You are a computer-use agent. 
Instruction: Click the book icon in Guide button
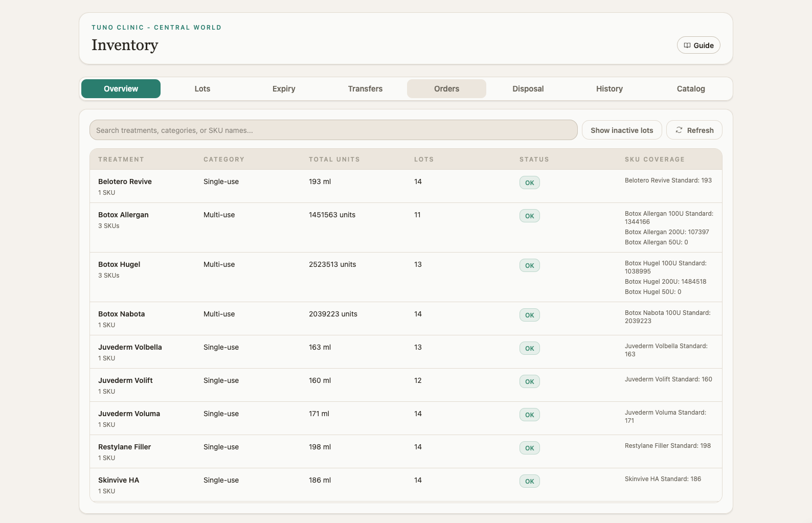[x=687, y=46]
